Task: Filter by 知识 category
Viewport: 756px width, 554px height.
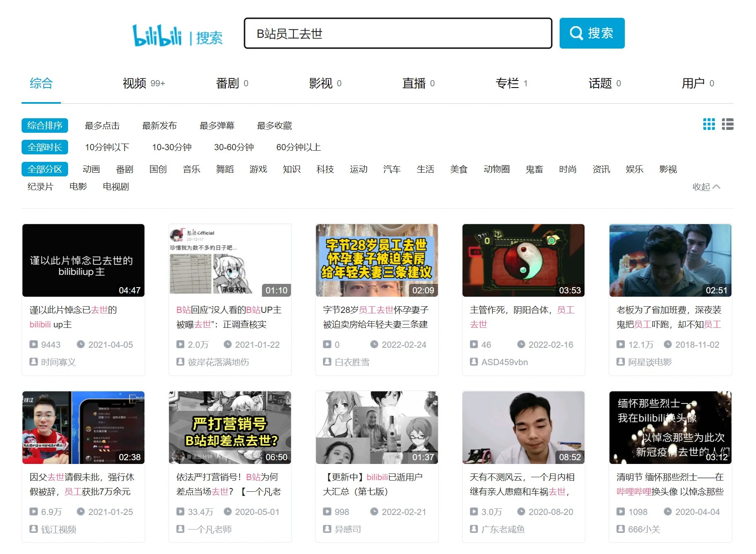Action: tap(291, 169)
